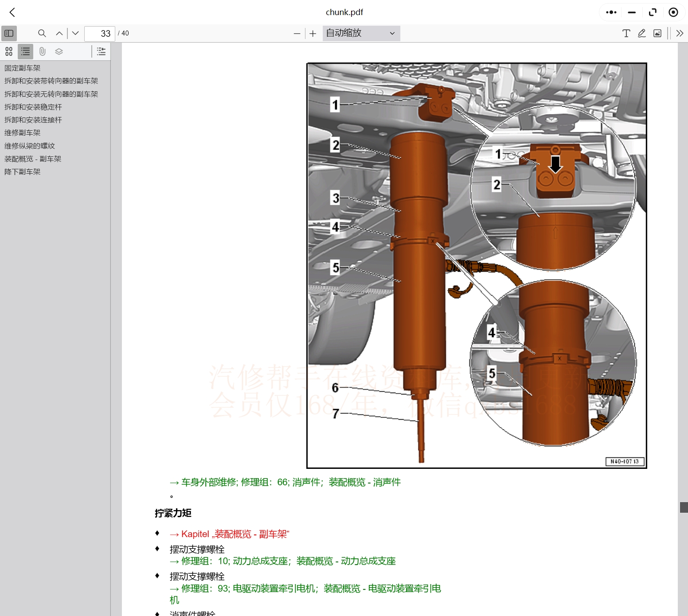Select the text annotation tool
The height and width of the screenshot is (616, 688).
(x=626, y=33)
